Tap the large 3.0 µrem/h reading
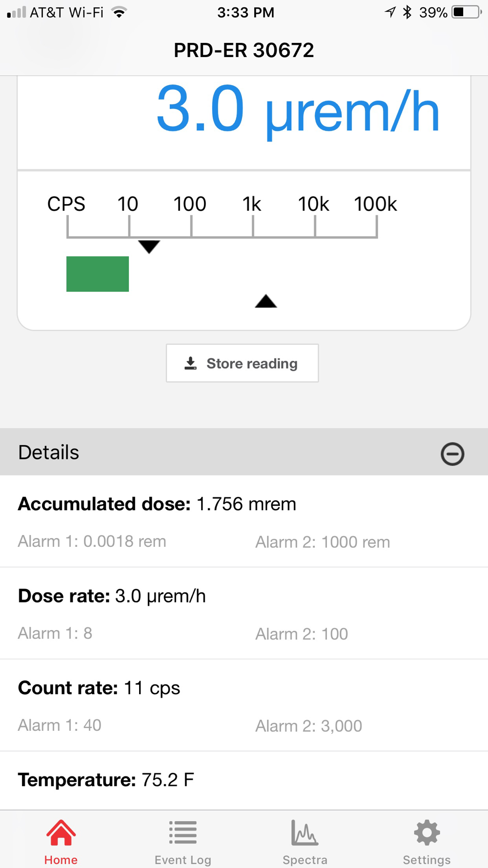 [298, 111]
